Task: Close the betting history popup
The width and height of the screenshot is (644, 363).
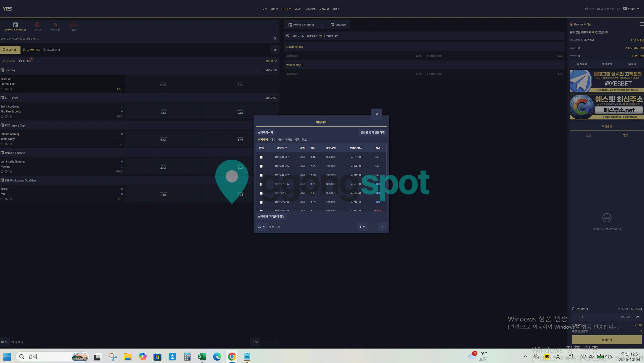Action: pyautogui.click(x=377, y=114)
